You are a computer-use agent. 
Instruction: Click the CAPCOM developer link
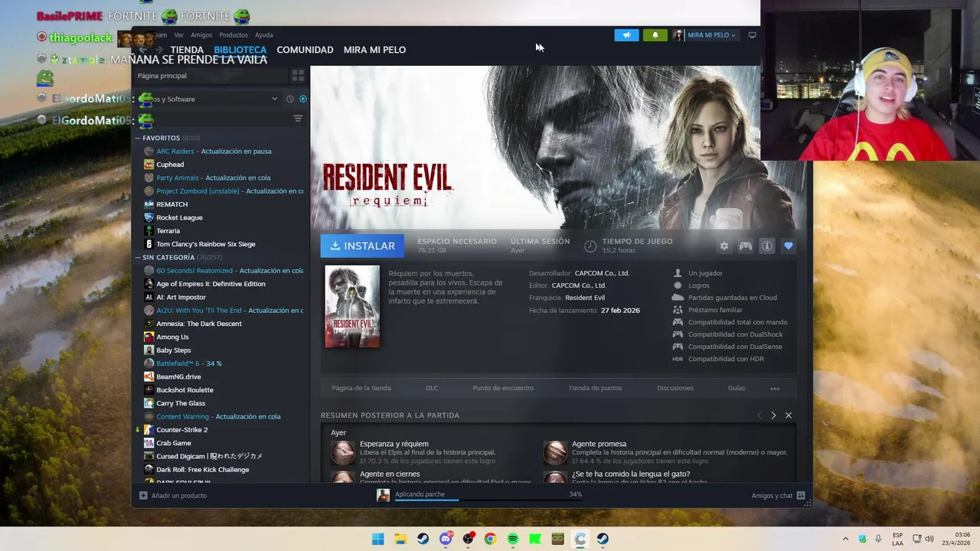pos(602,273)
